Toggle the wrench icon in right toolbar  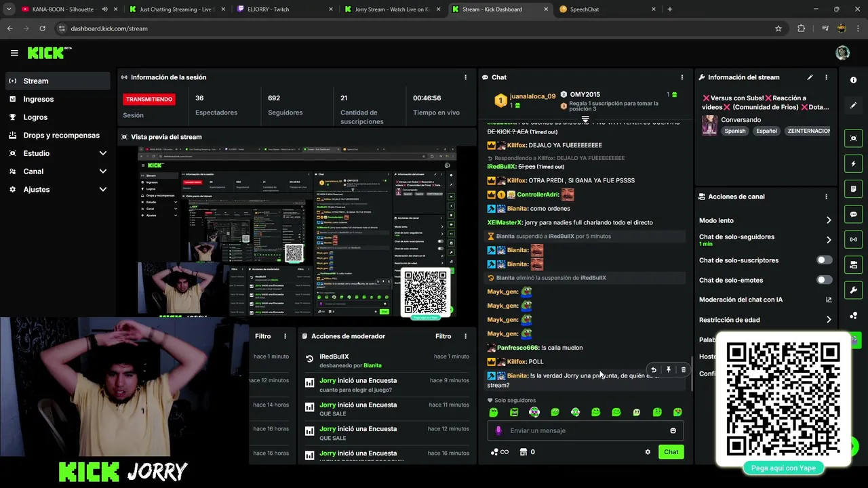coord(853,290)
